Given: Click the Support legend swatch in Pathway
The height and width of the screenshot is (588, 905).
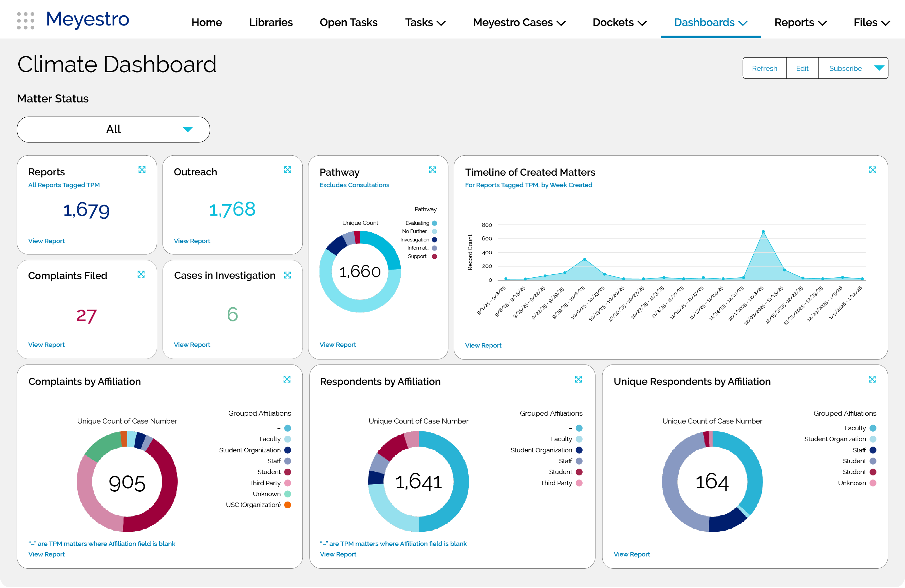Looking at the screenshot, I should click(x=434, y=257).
